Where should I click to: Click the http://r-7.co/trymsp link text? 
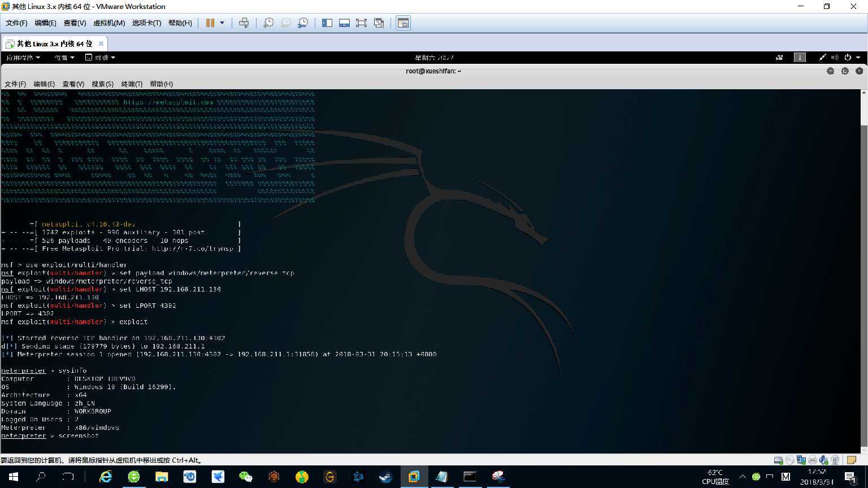192,249
